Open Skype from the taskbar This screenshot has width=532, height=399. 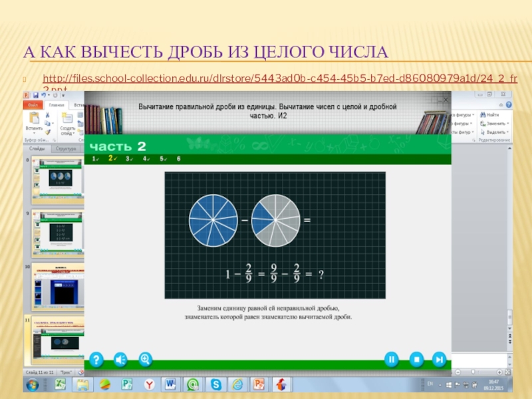pyautogui.click(x=215, y=384)
